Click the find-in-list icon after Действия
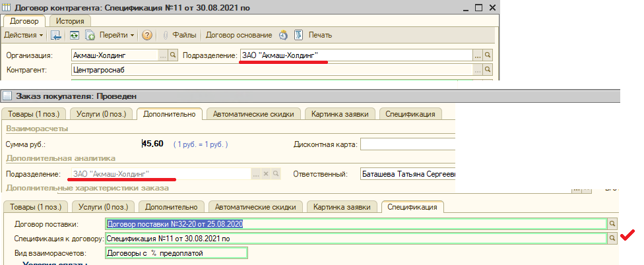The height and width of the screenshot is (265, 644). 56,36
